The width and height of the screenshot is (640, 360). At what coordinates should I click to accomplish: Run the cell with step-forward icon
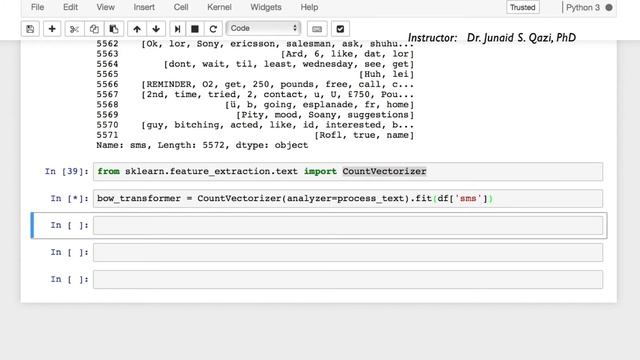tap(178, 29)
